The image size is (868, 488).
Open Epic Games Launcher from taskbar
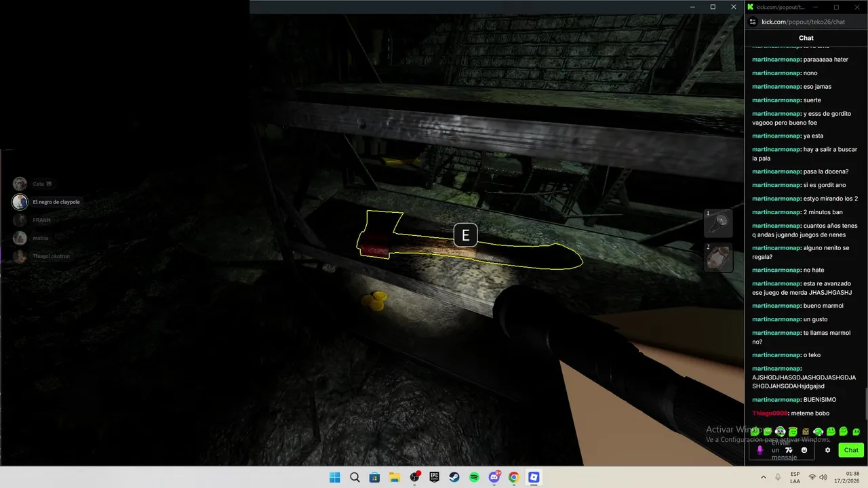(x=434, y=477)
